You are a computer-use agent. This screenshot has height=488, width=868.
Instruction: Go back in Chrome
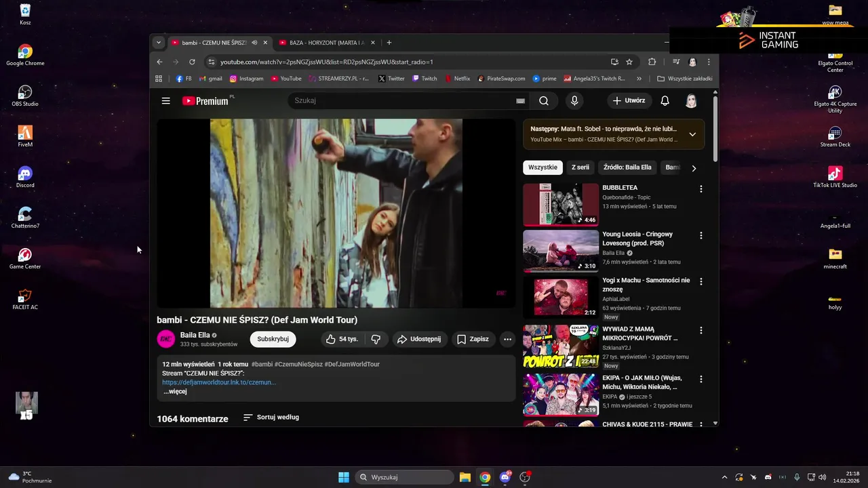[x=160, y=62]
